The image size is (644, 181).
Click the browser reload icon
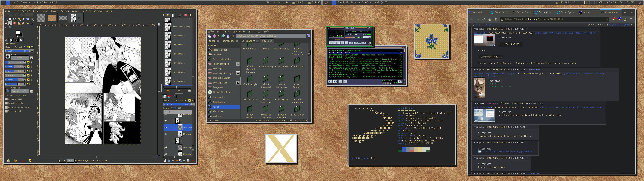pos(484,19)
